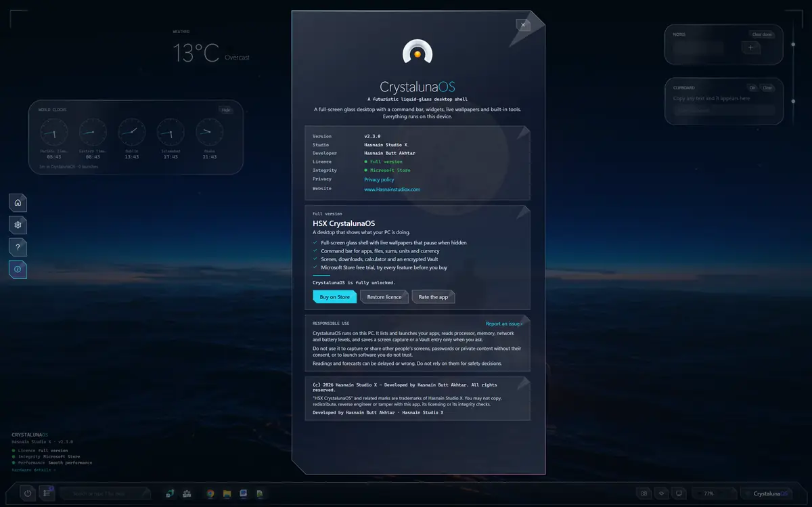Click the 13°C weather reading
Image resolution: width=812 pixels, height=507 pixels.
point(196,52)
